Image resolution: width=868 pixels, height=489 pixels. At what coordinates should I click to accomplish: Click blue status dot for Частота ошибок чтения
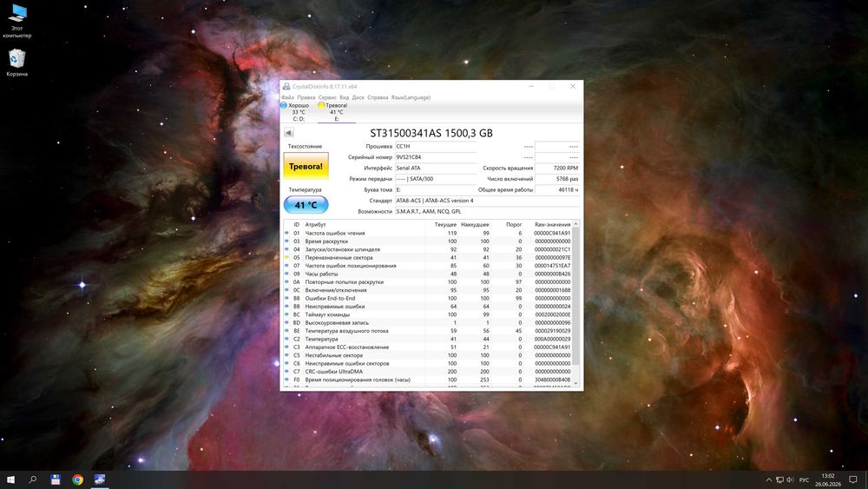point(286,233)
